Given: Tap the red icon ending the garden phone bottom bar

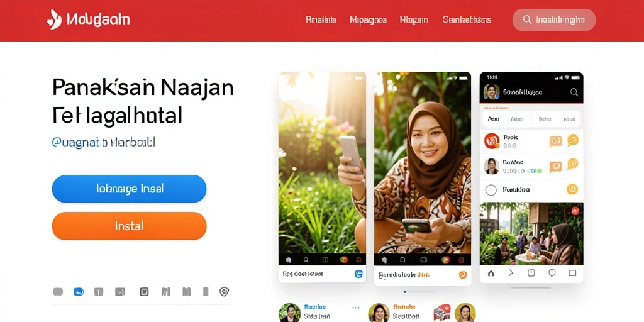Looking at the screenshot, I should (x=358, y=260).
